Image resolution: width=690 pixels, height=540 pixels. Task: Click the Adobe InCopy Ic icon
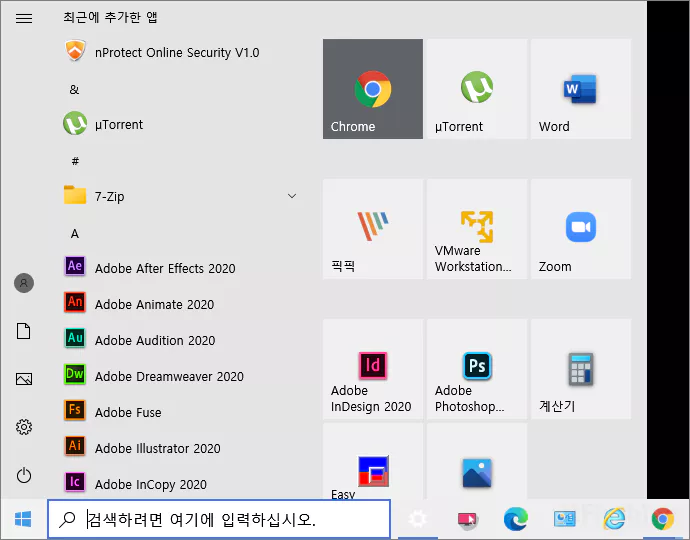[x=75, y=482]
